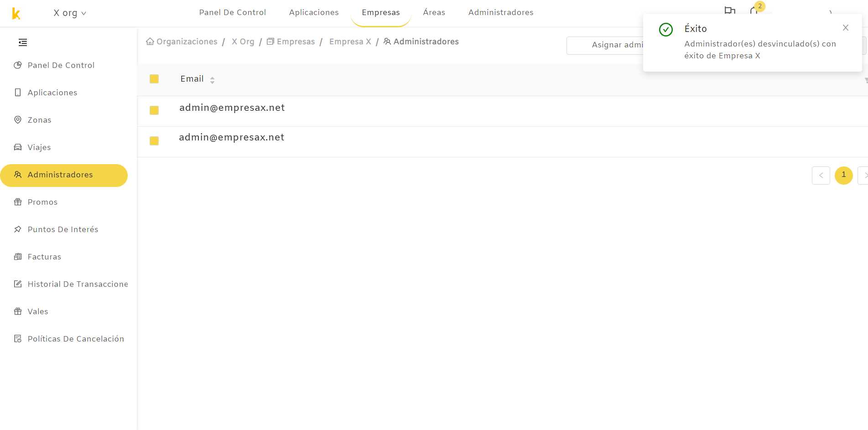Open Políticas De Cancelación in the sidebar
The width and height of the screenshot is (868, 430).
pos(64,339)
